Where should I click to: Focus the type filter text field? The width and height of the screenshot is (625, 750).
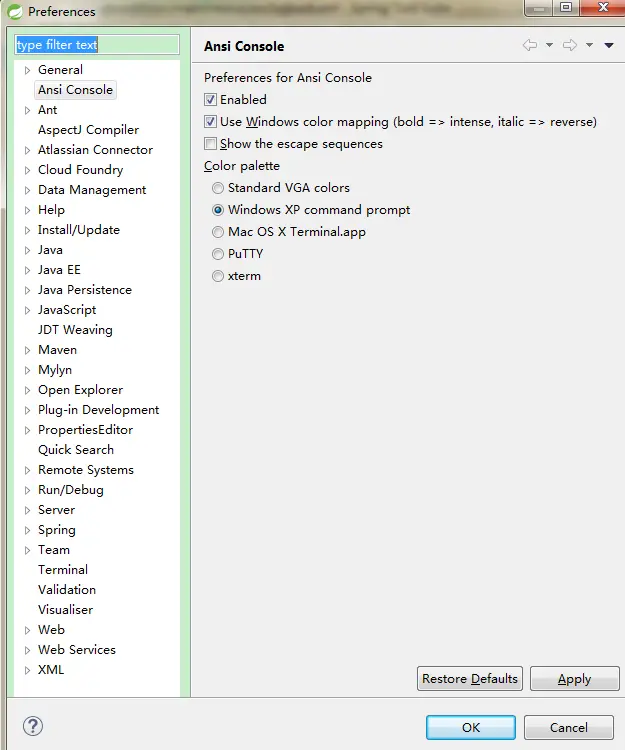click(97, 45)
